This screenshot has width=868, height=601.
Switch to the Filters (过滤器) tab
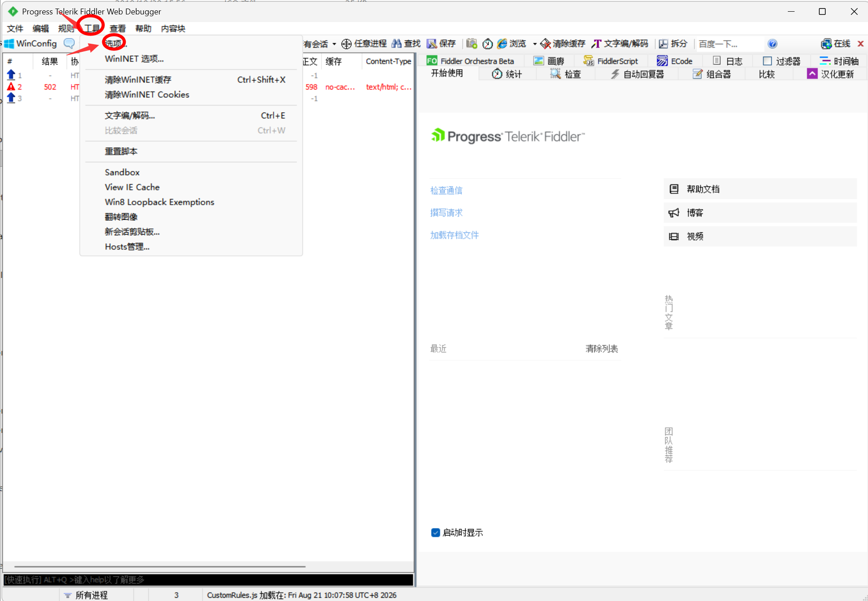pos(782,61)
